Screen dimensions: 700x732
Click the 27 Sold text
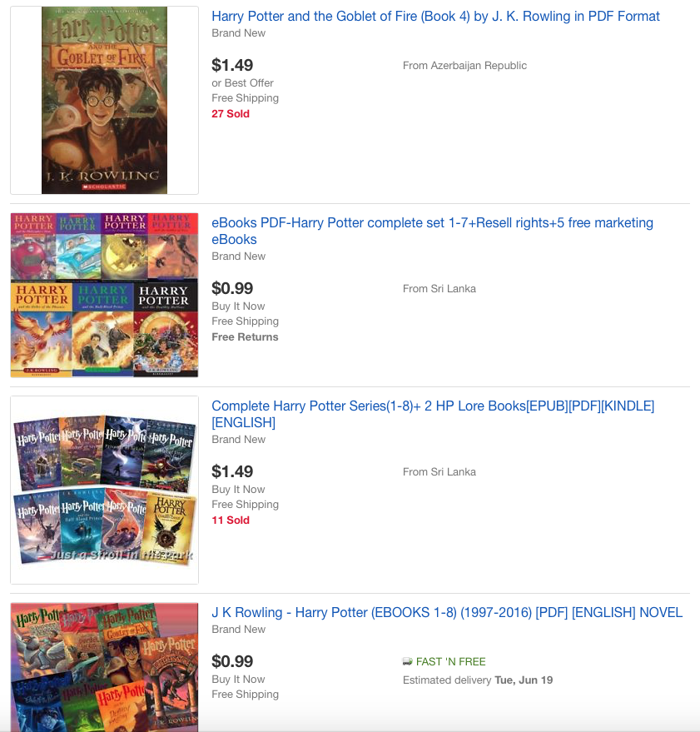(x=231, y=114)
